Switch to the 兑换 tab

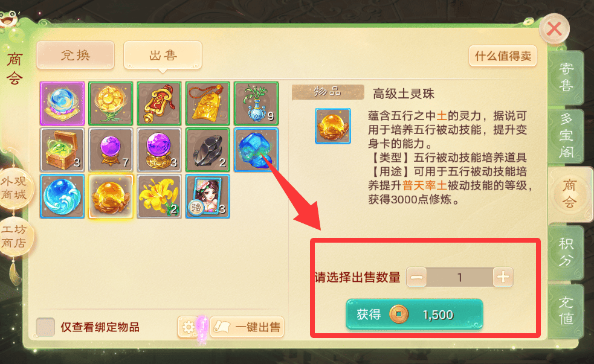click(x=76, y=56)
